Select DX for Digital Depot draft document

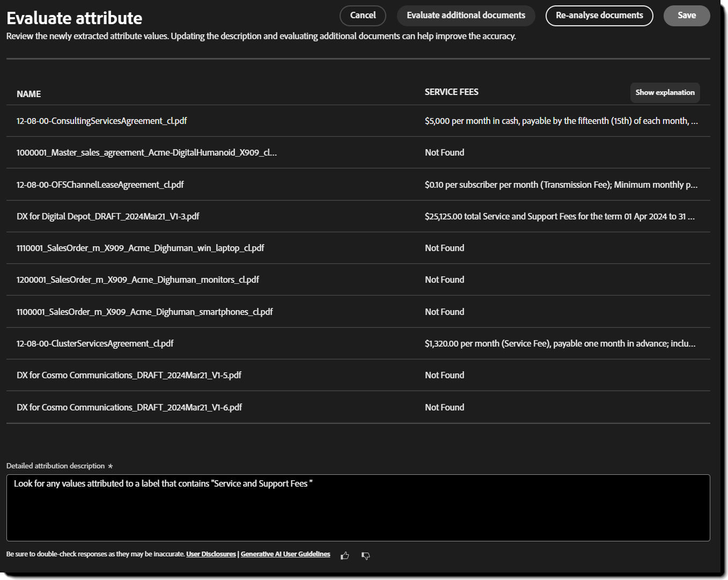click(x=108, y=216)
